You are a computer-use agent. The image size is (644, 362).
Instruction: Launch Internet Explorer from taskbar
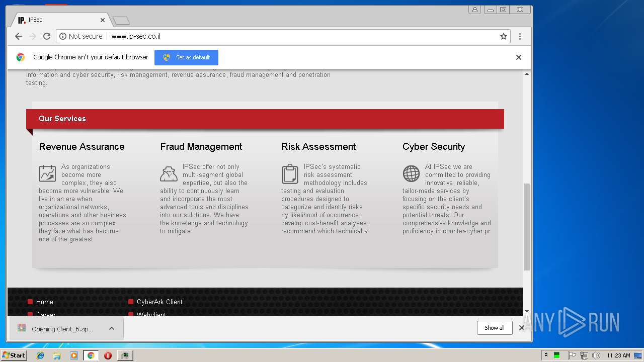click(x=40, y=355)
